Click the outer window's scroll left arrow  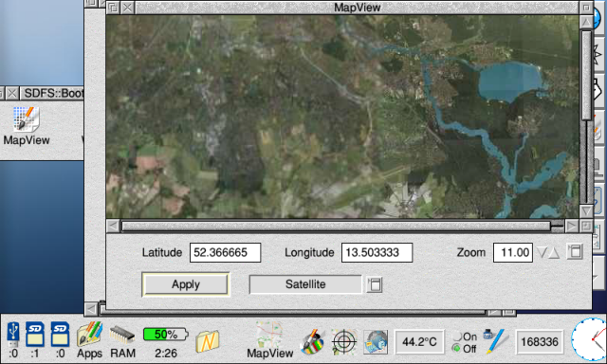(x=91, y=309)
